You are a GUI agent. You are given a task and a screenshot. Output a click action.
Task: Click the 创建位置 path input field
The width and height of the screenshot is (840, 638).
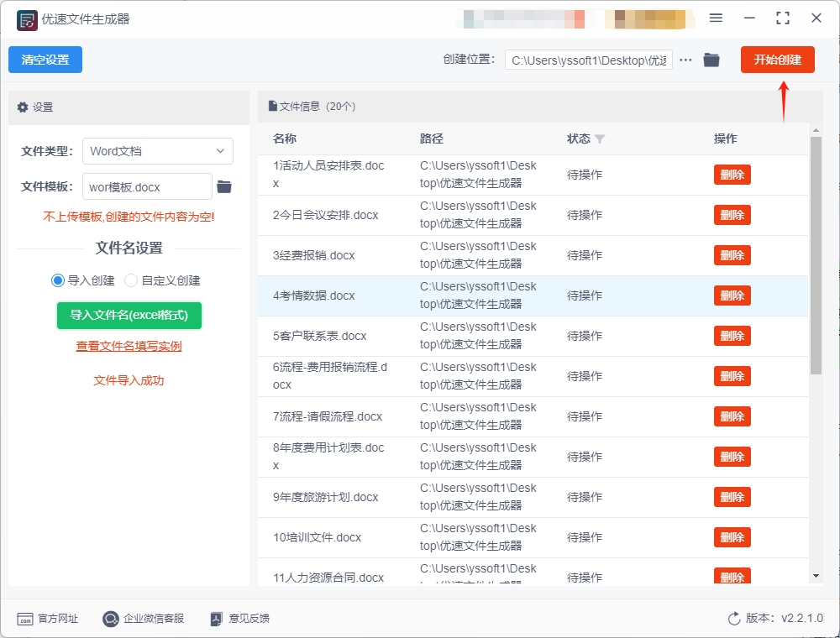coord(588,60)
